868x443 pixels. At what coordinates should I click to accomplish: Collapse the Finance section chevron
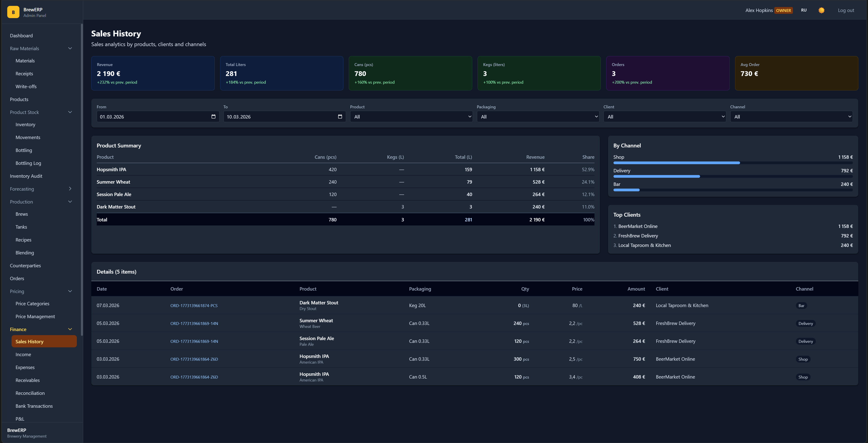pos(70,329)
